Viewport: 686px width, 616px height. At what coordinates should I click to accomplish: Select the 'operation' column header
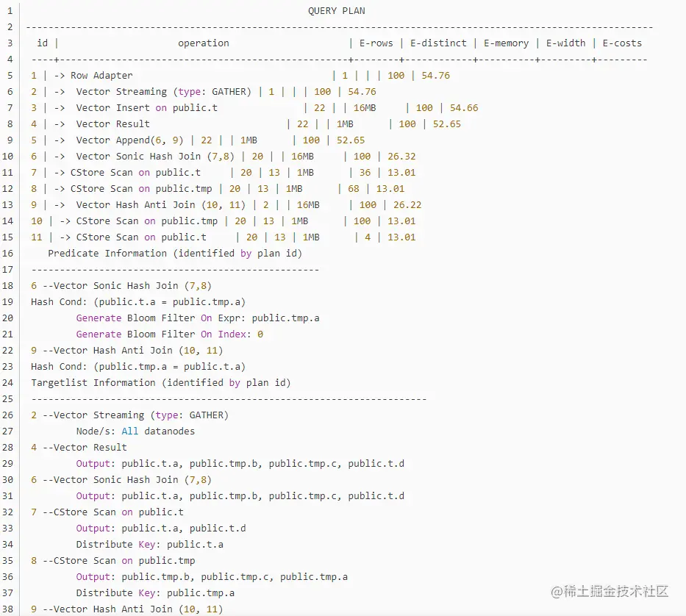(204, 43)
